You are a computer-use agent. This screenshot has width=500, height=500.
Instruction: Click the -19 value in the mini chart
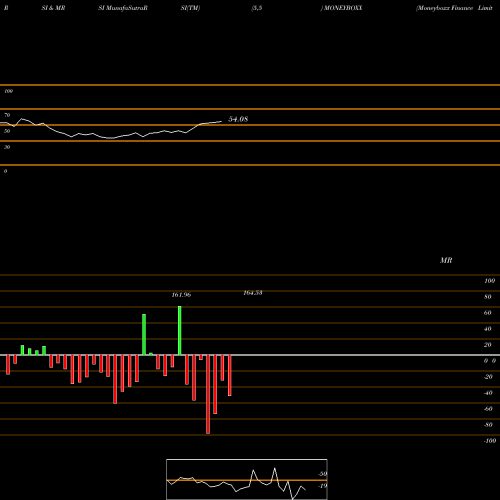pos(323,486)
